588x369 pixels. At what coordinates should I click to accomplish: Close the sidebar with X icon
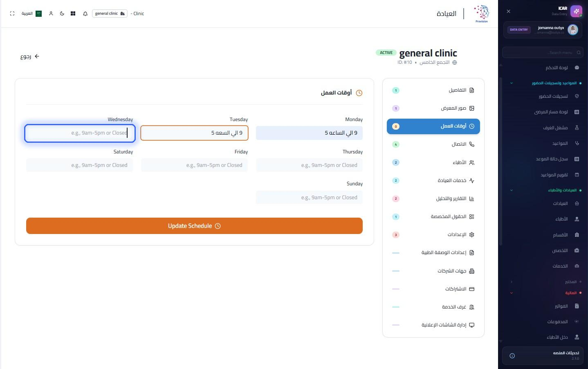pyautogui.click(x=508, y=11)
